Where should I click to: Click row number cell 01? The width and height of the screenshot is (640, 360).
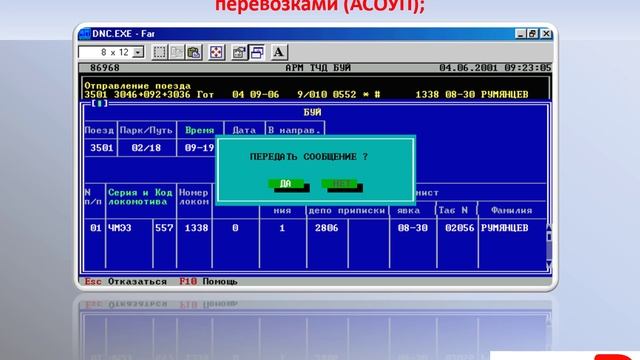point(96,228)
